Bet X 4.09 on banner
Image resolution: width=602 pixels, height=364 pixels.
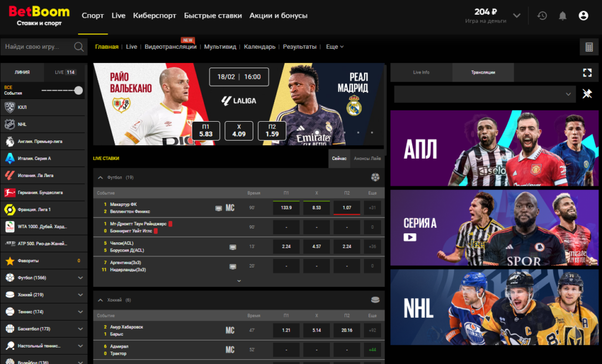[x=239, y=131]
